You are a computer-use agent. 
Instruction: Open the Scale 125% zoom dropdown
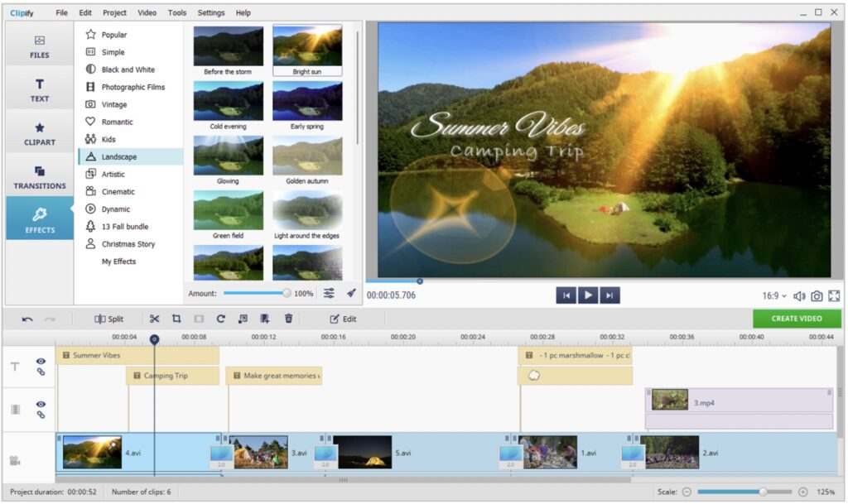pyautogui.click(x=826, y=492)
